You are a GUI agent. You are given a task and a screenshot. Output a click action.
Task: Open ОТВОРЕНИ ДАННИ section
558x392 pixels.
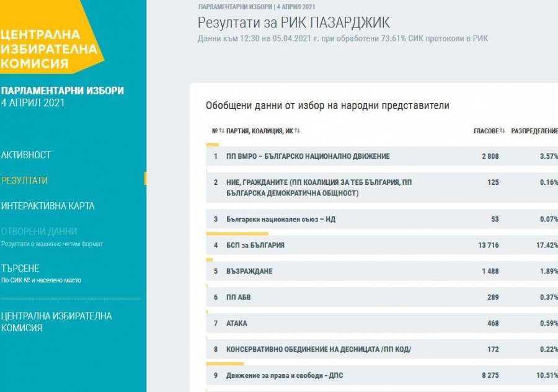pos(39,231)
